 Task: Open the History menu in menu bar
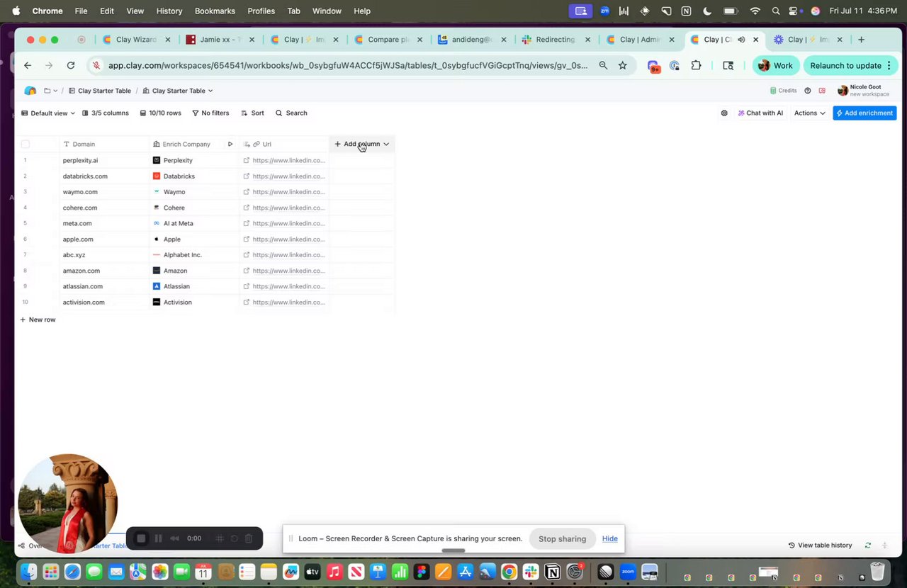point(169,11)
